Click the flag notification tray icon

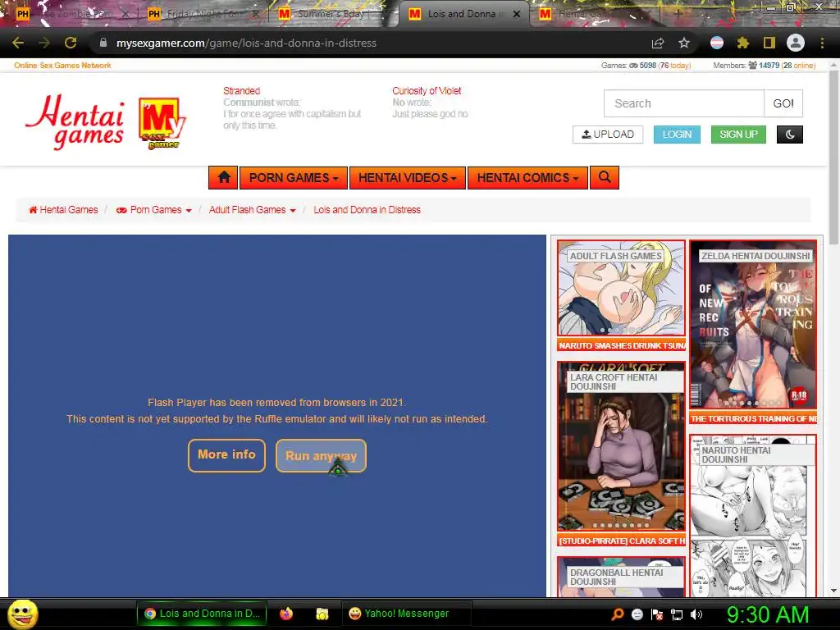[x=657, y=614]
